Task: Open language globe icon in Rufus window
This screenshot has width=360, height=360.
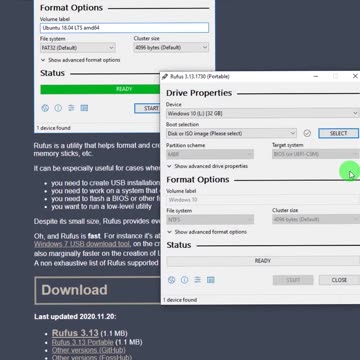Action: [171, 280]
